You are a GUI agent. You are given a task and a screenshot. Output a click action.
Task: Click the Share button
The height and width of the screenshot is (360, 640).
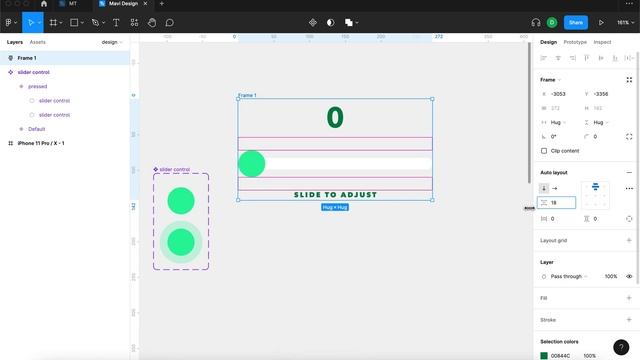[576, 23]
